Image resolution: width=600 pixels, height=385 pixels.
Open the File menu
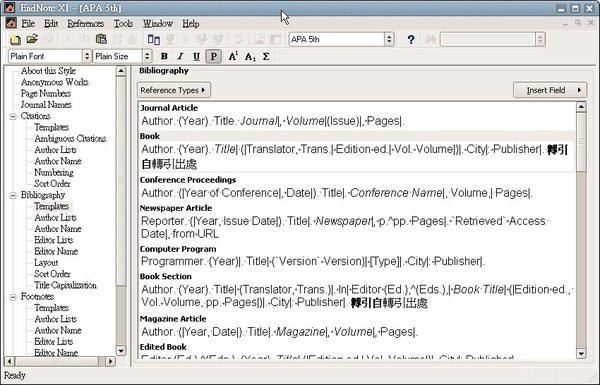(28, 24)
